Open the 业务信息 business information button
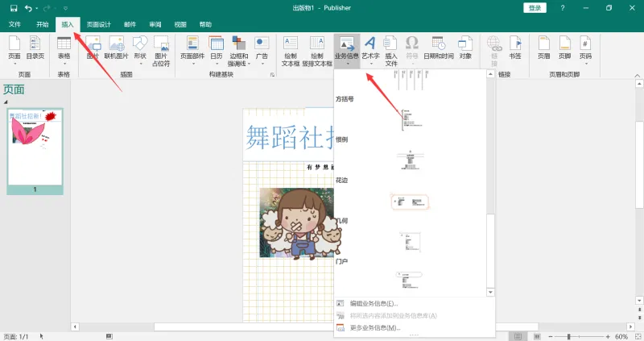This screenshot has height=341, width=644. [x=347, y=51]
